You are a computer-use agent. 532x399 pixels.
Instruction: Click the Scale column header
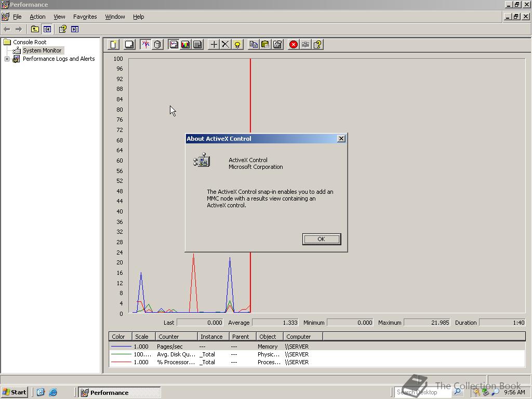pyautogui.click(x=143, y=337)
